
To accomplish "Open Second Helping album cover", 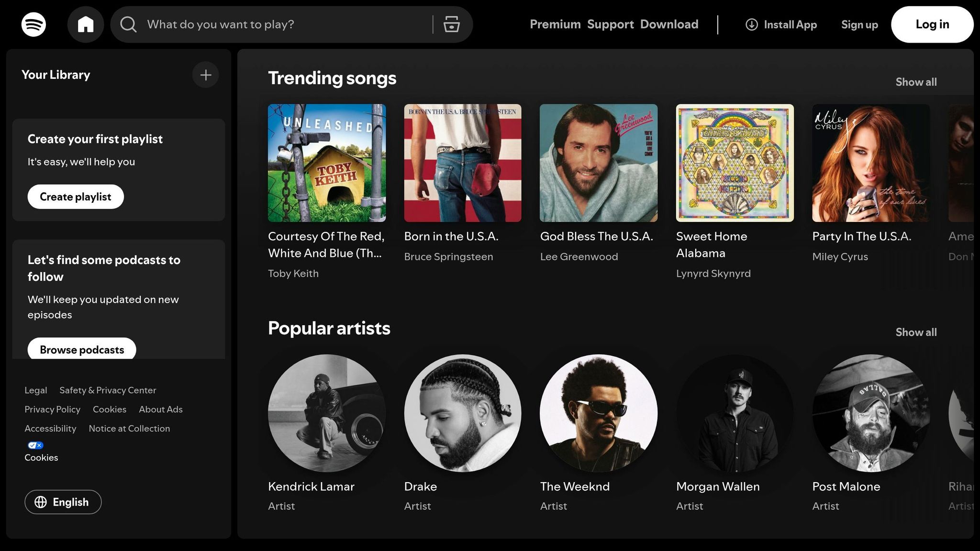I will (x=735, y=163).
